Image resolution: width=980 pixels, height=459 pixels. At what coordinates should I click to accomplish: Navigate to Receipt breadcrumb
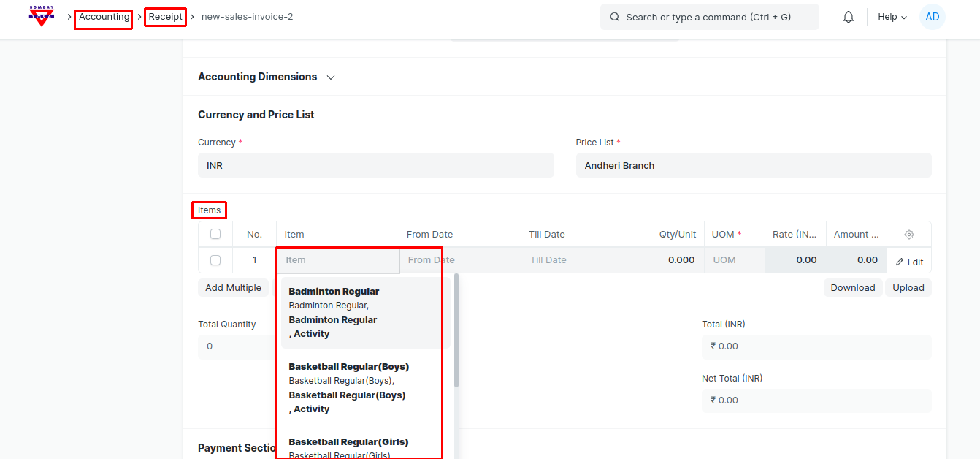[x=165, y=17]
